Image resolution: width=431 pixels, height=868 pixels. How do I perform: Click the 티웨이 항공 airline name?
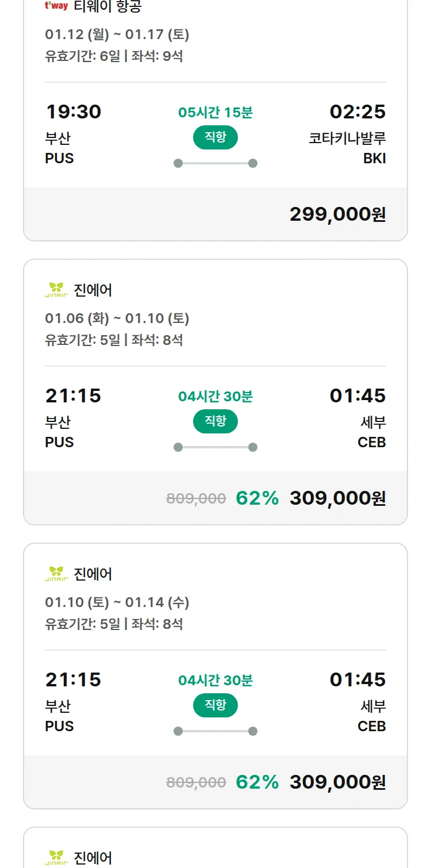(108, 6)
